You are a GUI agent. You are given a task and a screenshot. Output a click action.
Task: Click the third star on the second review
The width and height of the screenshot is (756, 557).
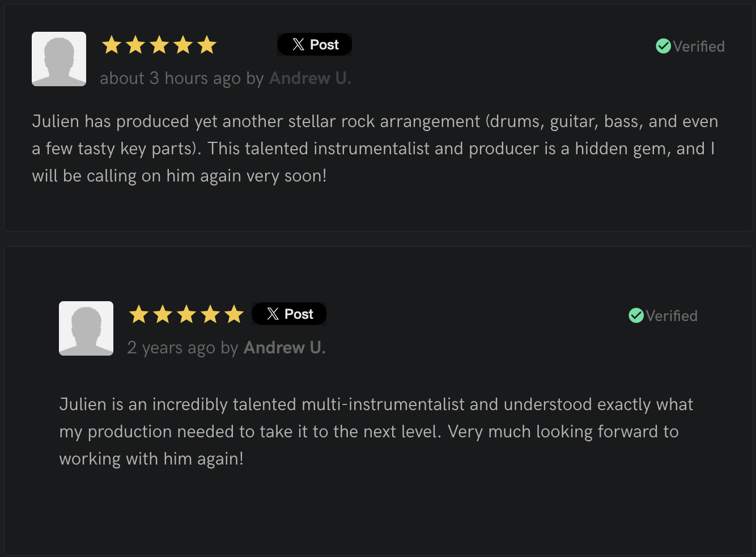186,314
